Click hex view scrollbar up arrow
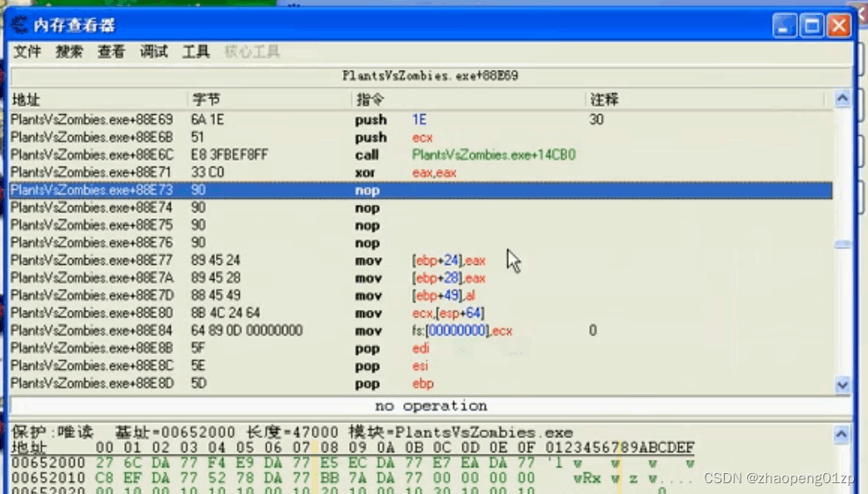The width and height of the screenshot is (868, 494). click(x=841, y=435)
